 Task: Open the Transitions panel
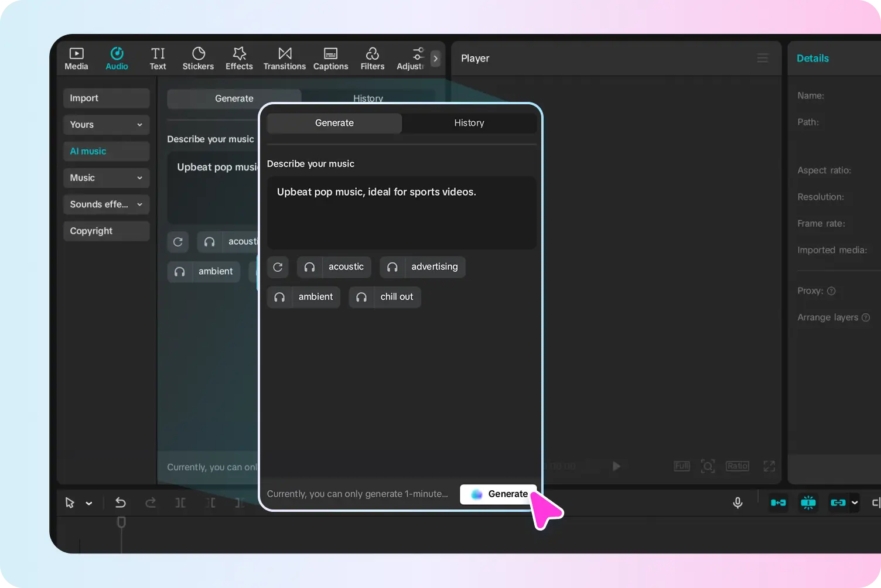(x=284, y=58)
